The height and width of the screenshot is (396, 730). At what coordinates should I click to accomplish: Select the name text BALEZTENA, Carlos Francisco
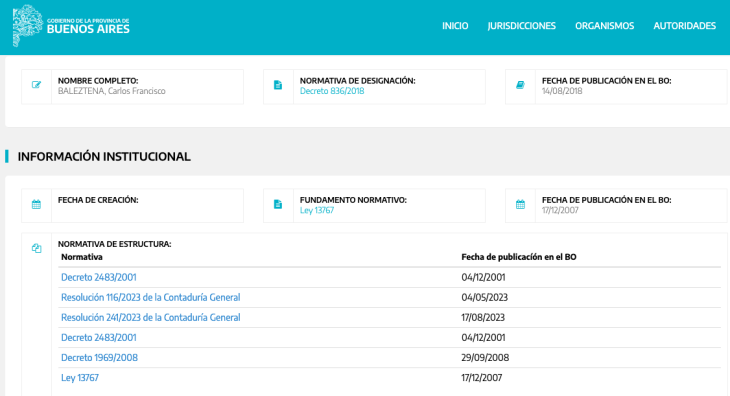[112, 91]
